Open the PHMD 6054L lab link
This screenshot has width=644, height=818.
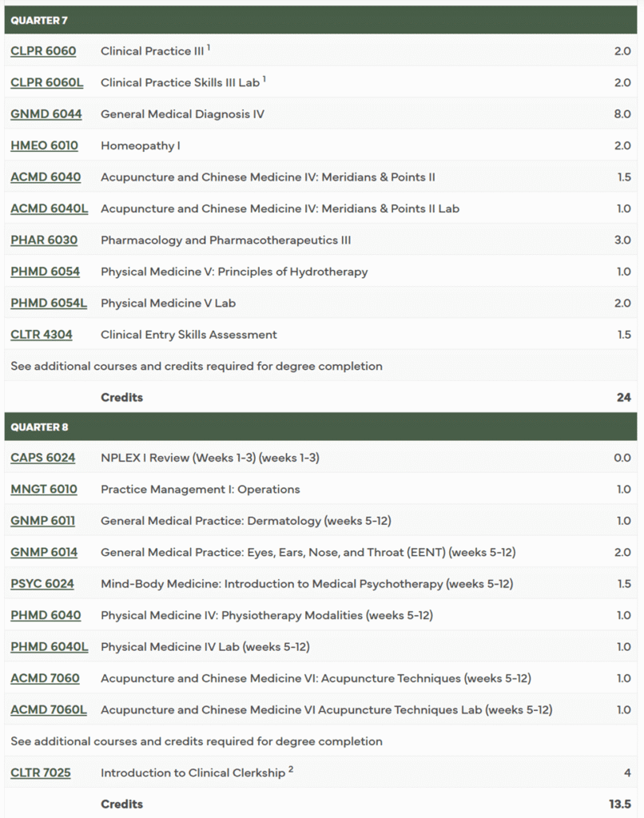click(x=49, y=303)
